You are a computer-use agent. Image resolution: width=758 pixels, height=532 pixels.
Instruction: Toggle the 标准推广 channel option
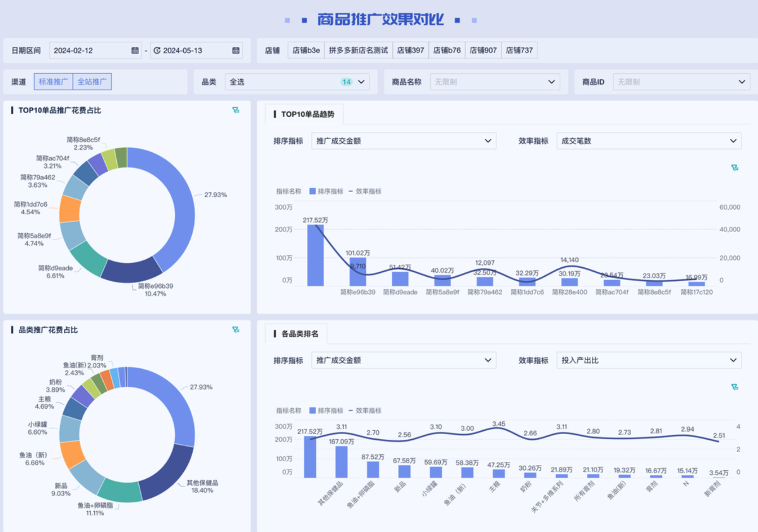tap(53, 82)
